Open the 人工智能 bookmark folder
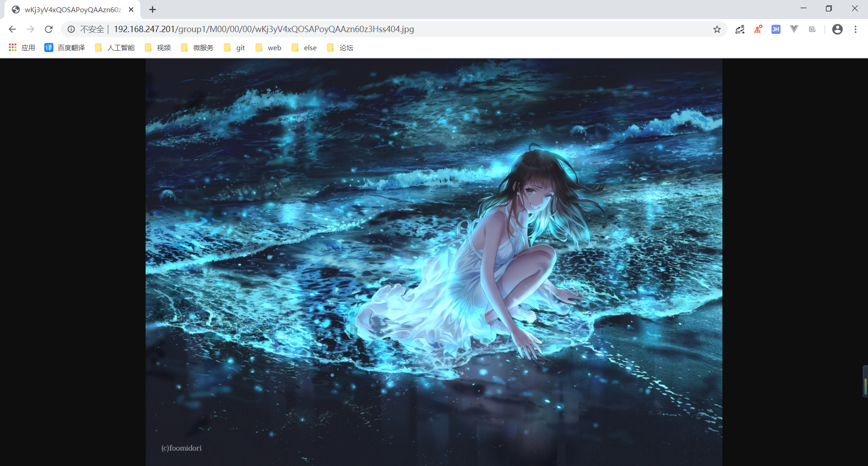The width and height of the screenshot is (868, 466). point(115,48)
